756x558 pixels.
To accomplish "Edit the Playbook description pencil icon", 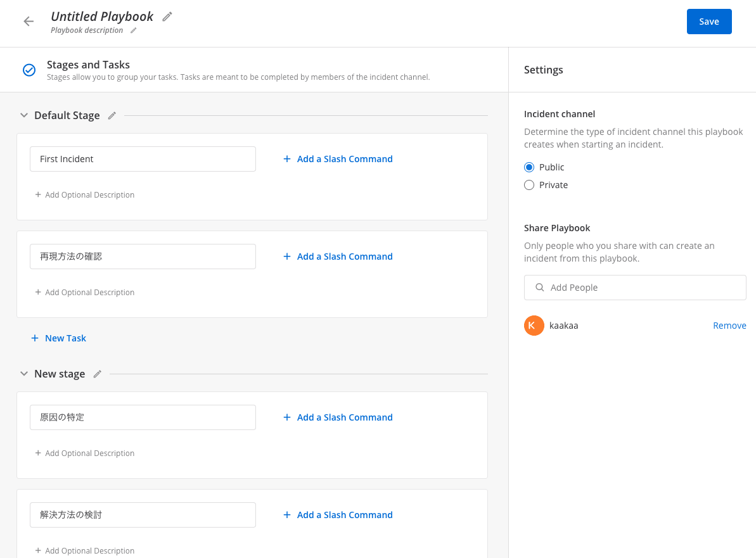I will click(x=134, y=30).
